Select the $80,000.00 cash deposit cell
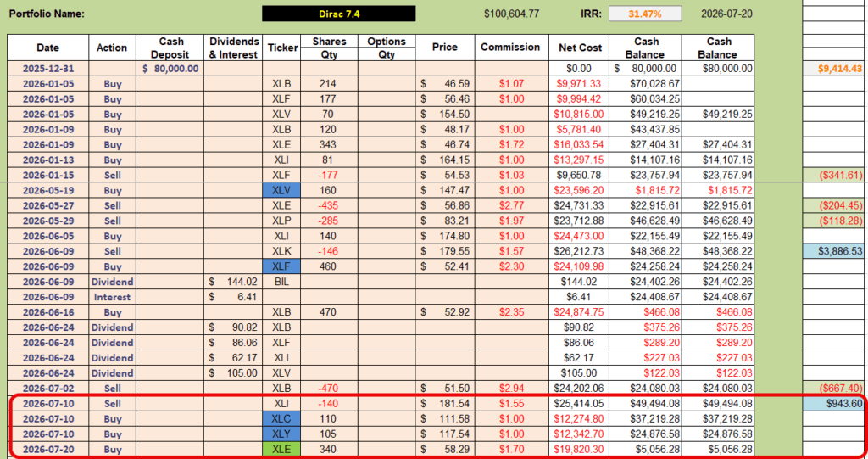Image resolution: width=868 pixels, height=459 pixels. coord(170,69)
